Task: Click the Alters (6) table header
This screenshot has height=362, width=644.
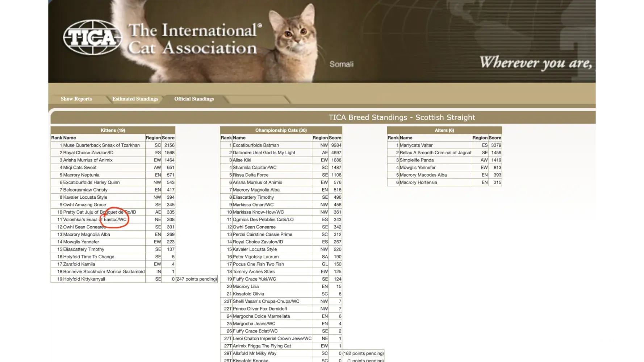Action: click(444, 130)
